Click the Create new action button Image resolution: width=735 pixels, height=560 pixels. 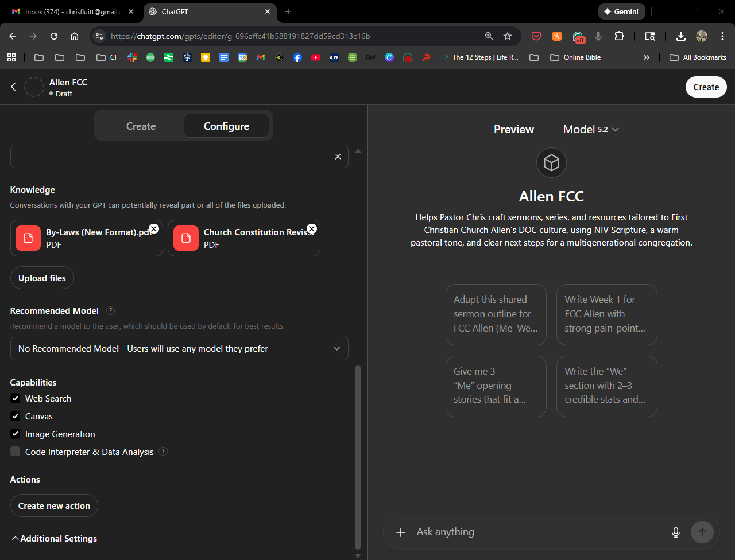tap(54, 505)
